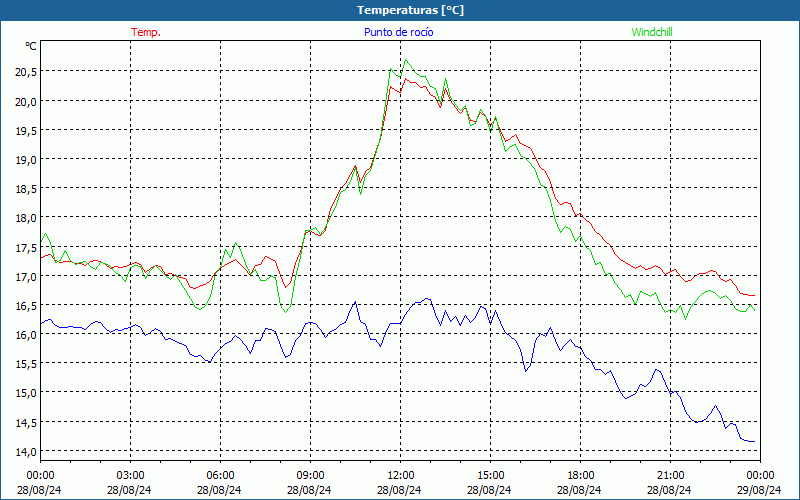Click the 16,5 y-axis value

pos(26,306)
